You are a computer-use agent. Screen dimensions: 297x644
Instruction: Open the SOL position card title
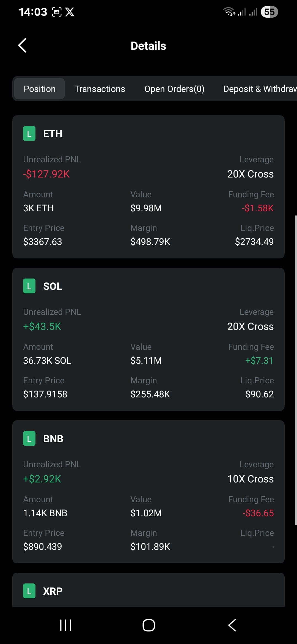click(x=53, y=286)
